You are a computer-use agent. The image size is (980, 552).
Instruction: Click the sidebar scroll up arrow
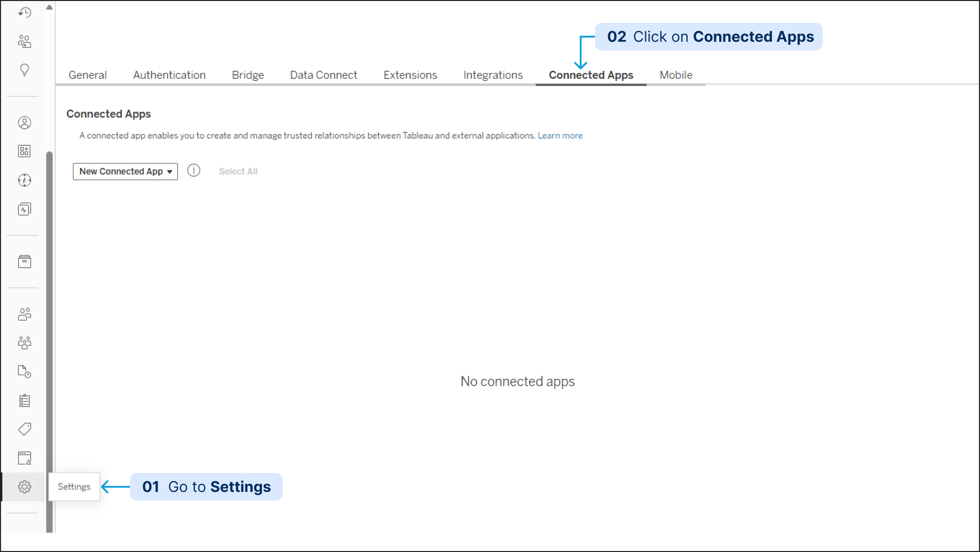click(x=49, y=8)
